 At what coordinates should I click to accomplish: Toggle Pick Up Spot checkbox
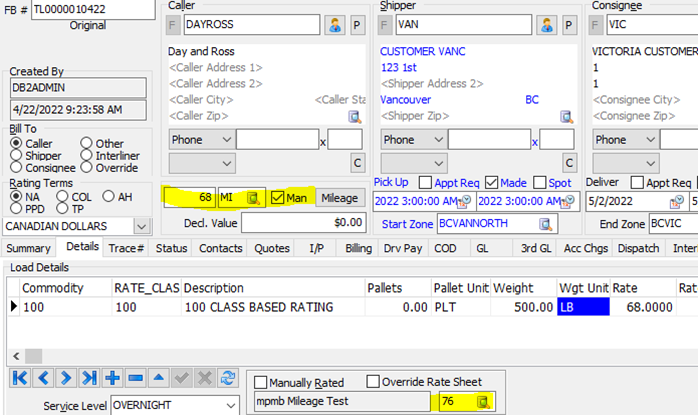tap(540, 182)
